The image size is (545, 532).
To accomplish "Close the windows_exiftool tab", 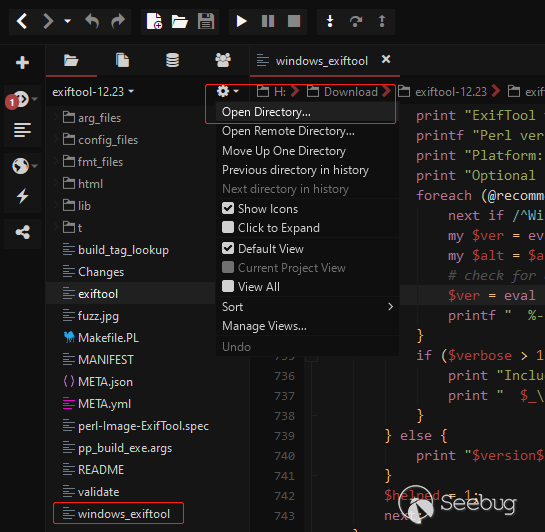I will tap(386, 59).
